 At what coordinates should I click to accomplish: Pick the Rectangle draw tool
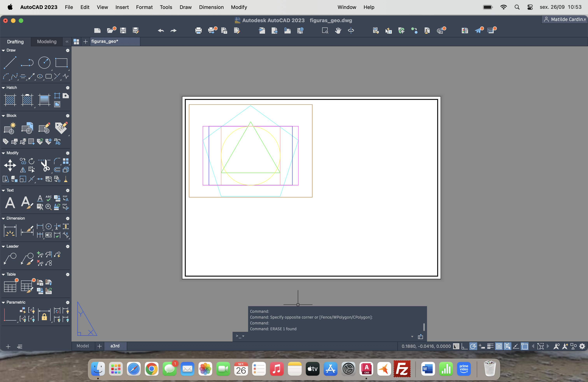61,62
